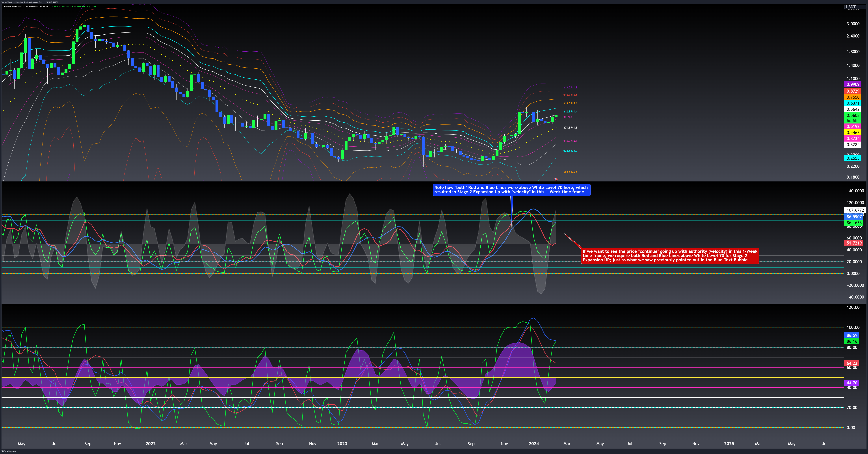Image resolution: width=868 pixels, height=454 pixels.
Task: Click the 3.0000 tick on price axis
Action: pyautogui.click(x=853, y=24)
